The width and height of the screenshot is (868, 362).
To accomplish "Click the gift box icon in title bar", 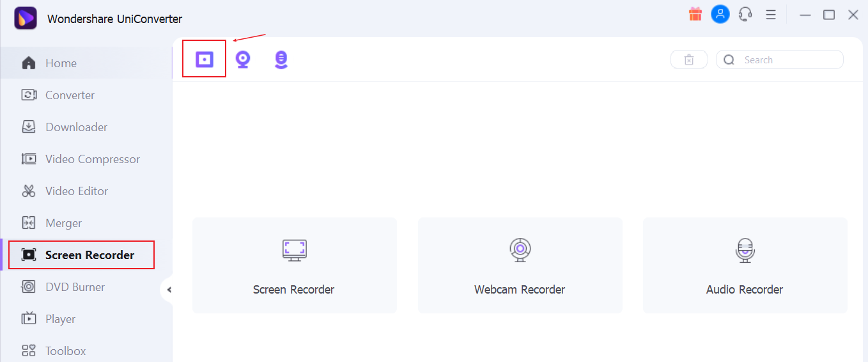I will tap(695, 15).
